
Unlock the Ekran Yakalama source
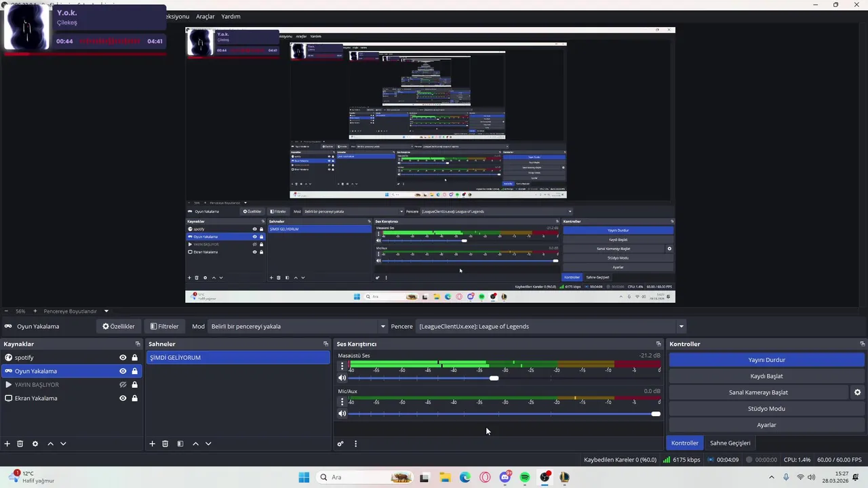click(134, 399)
